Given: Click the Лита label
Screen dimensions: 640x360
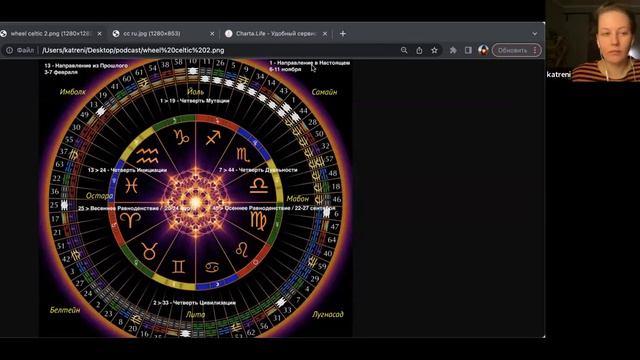Looking at the screenshot, I should click(x=196, y=315).
